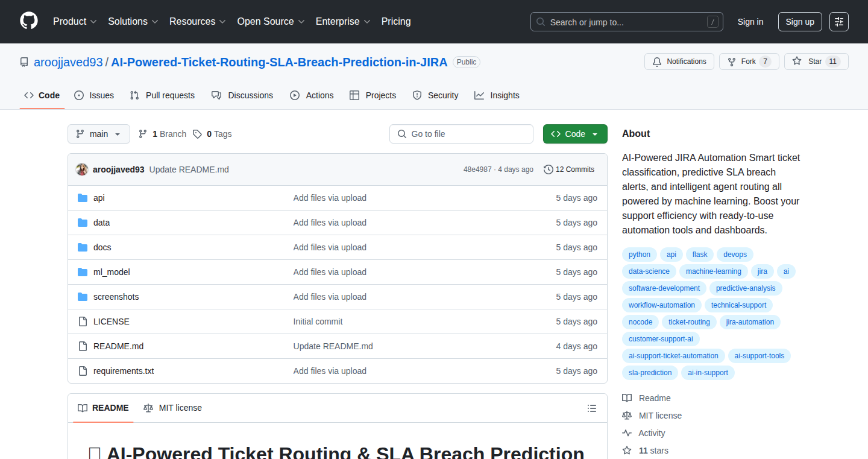Expand the Solutions menu
This screenshot has height=459, width=868.
(x=133, y=22)
